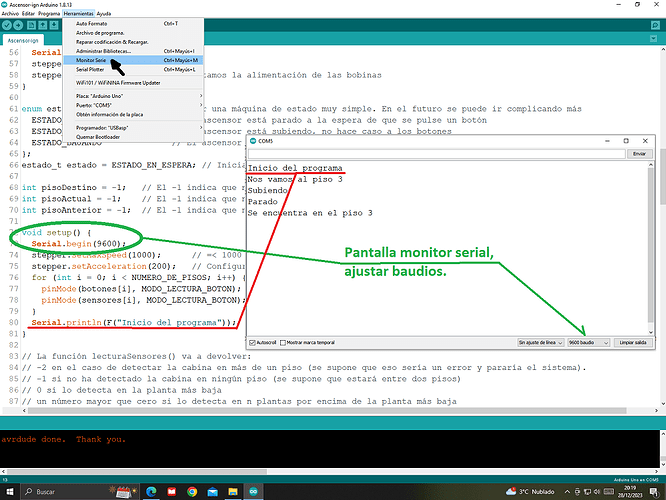Choose Quemar Bootloader entry
The width and height of the screenshot is (666, 500).
(133, 137)
